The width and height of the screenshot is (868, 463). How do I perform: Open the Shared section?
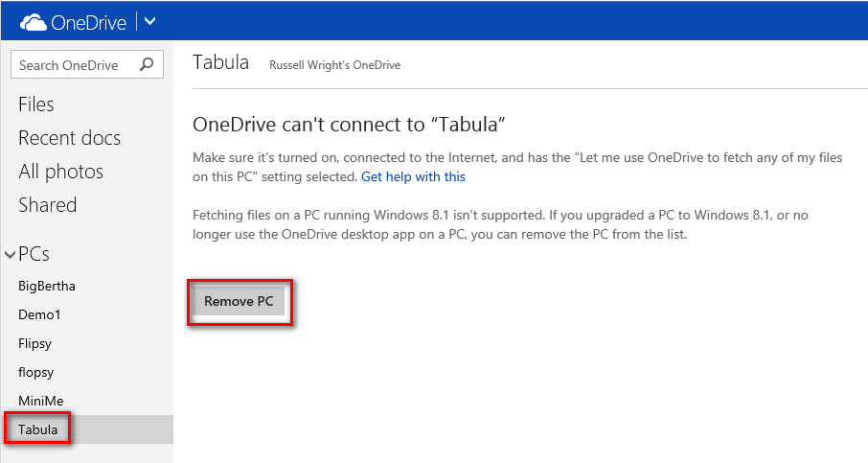(x=48, y=205)
